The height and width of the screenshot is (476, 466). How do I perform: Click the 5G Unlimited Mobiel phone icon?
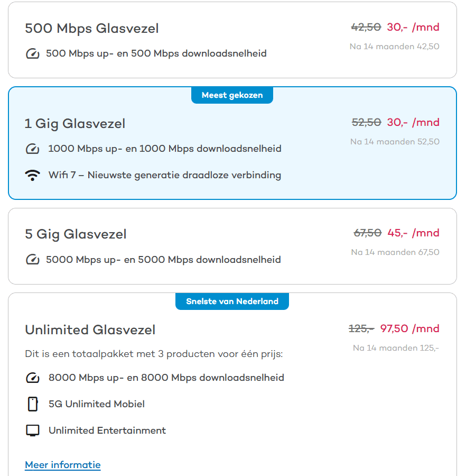coord(33,404)
